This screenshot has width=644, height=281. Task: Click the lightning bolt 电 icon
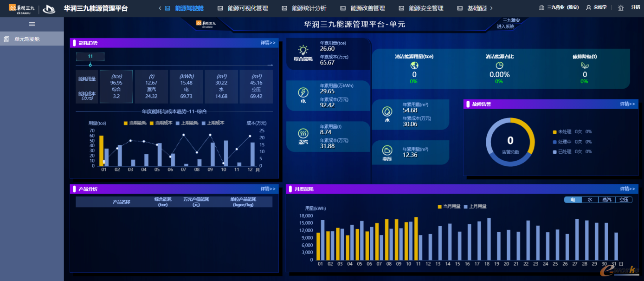303,92
